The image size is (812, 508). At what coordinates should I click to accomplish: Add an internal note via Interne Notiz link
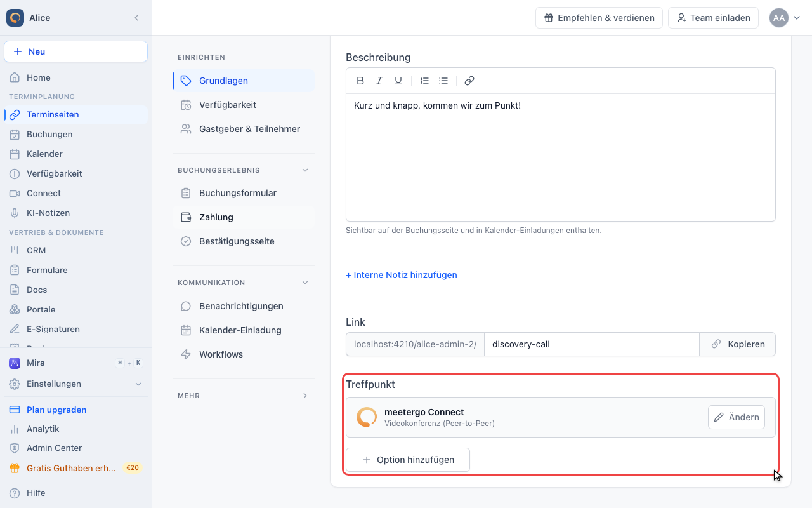[402, 275]
